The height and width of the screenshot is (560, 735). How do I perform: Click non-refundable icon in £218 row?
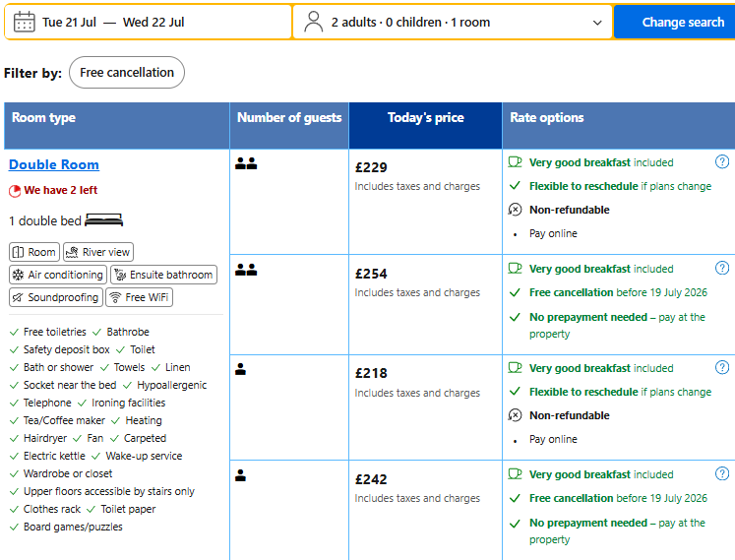515,415
